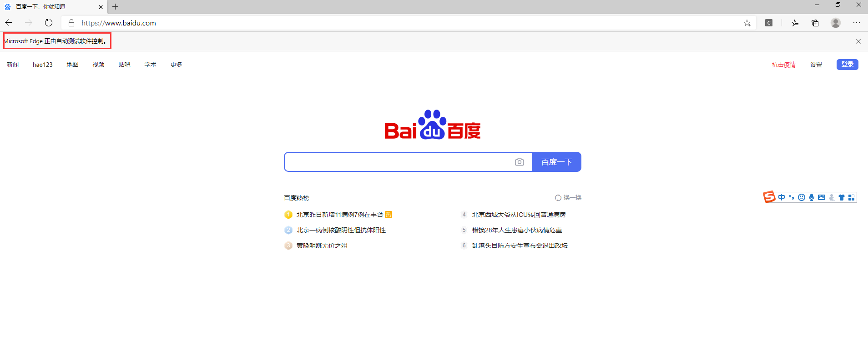Screen dimensions: 868x341
Task: Click the blue 登录 login button
Action: tap(848, 65)
